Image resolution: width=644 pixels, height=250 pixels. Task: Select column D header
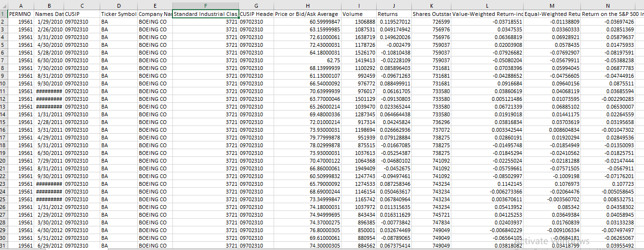click(118, 6)
